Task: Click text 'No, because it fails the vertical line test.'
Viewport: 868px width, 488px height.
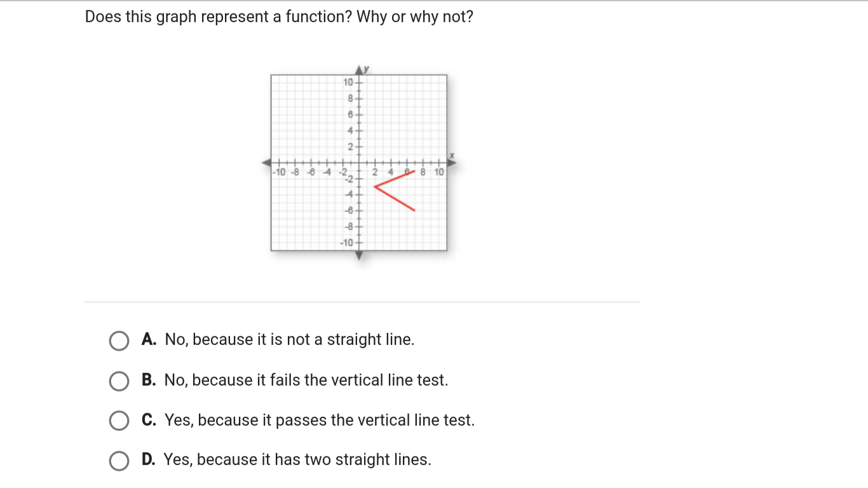Action: 306,380
